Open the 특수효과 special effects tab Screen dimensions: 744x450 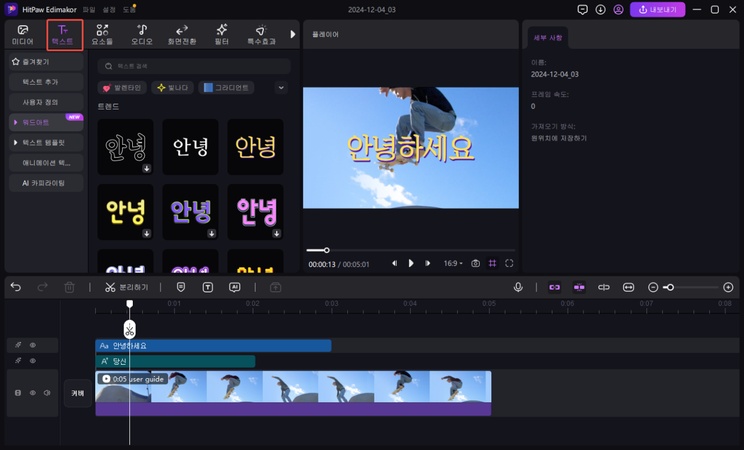click(x=261, y=35)
